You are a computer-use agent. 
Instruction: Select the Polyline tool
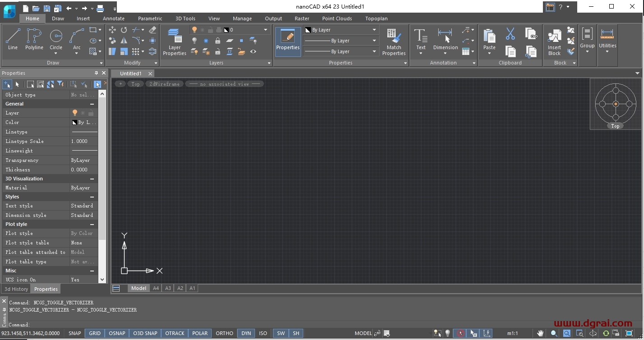coord(34,39)
